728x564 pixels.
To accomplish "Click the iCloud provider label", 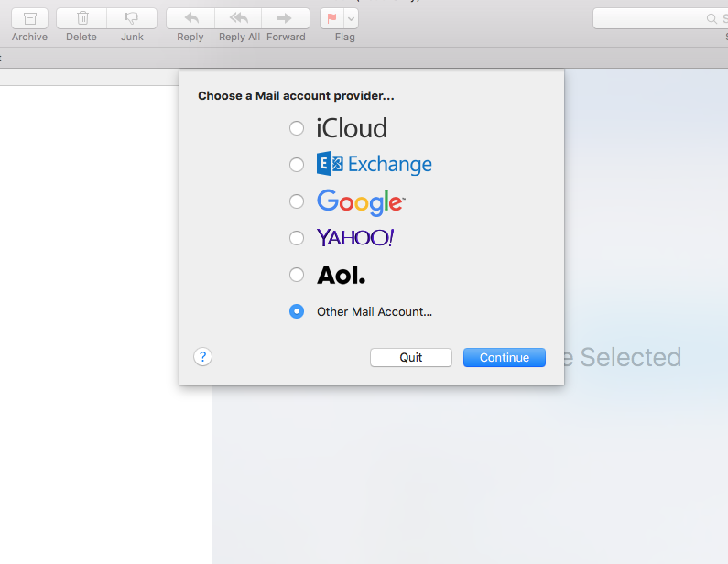I will [352, 128].
